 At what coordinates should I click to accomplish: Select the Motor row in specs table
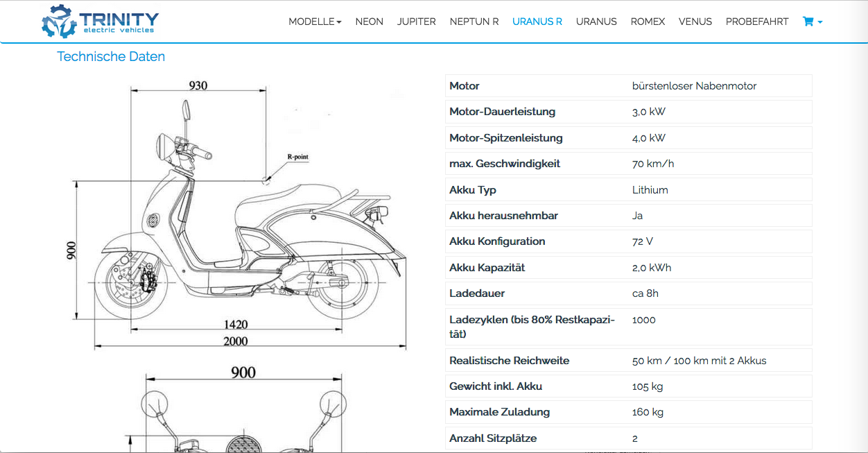(628, 86)
